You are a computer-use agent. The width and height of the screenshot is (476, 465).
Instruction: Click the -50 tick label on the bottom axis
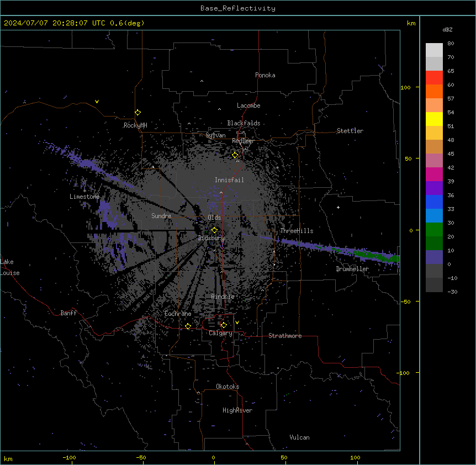pyautogui.click(x=141, y=457)
